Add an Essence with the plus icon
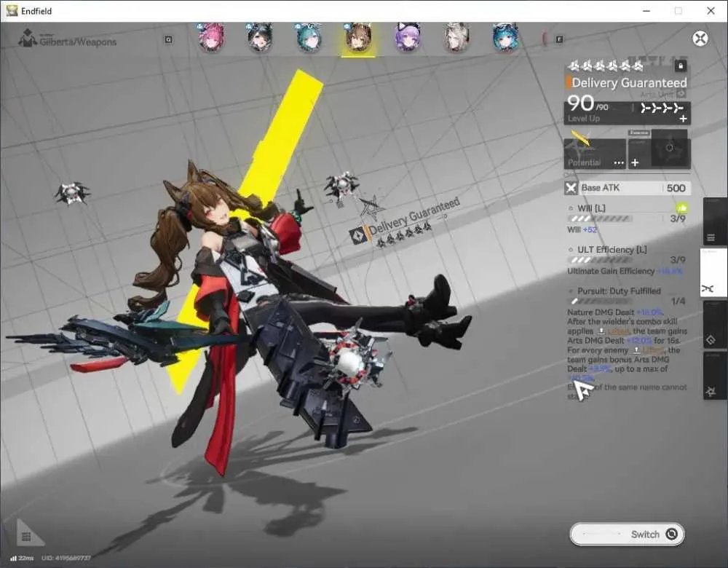This screenshot has height=568, width=728. pyautogui.click(x=635, y=162)
